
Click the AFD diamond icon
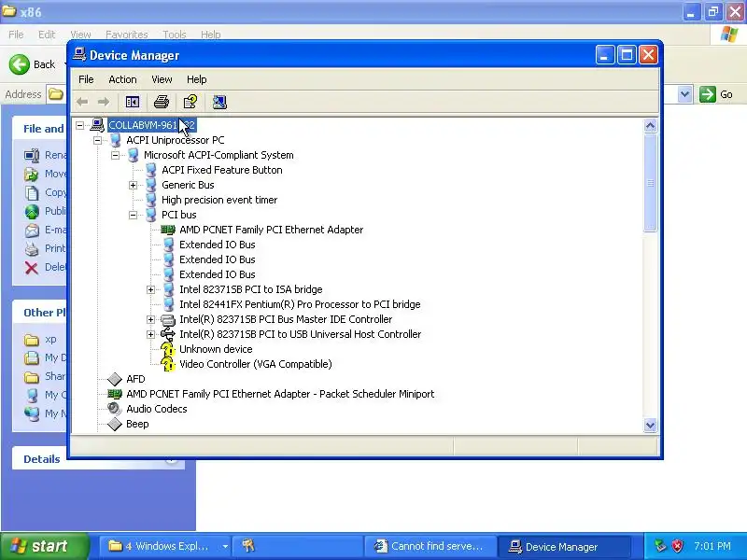[x=115, y=379]
